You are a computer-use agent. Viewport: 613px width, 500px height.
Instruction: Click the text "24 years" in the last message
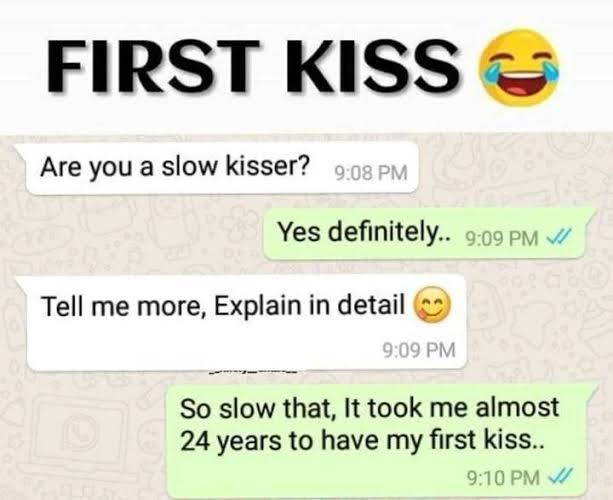pos(231,442)
